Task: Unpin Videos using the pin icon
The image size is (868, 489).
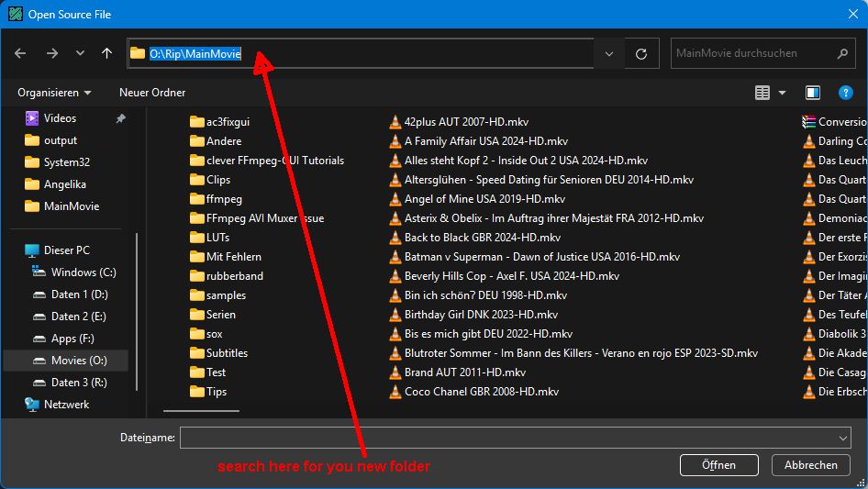Action: coord(121,118)
